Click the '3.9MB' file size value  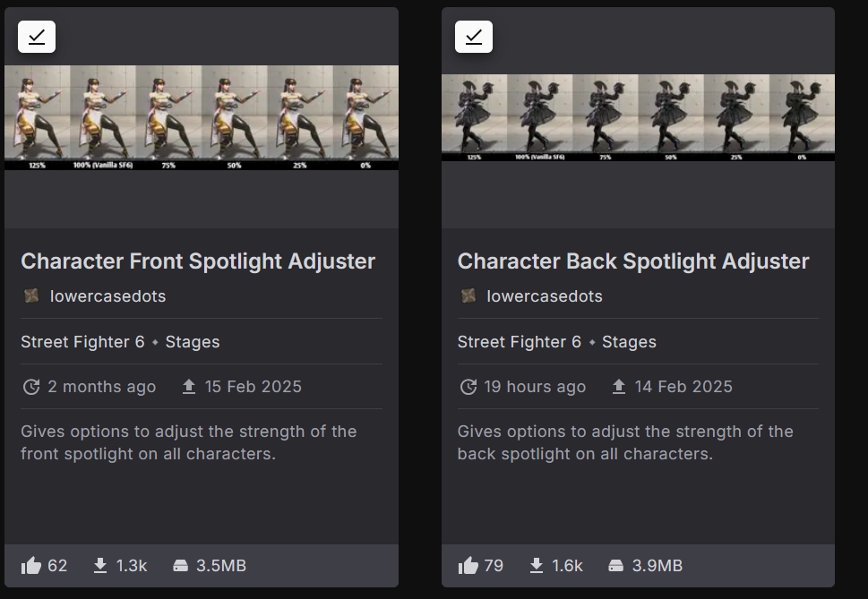tap(657, 565)
